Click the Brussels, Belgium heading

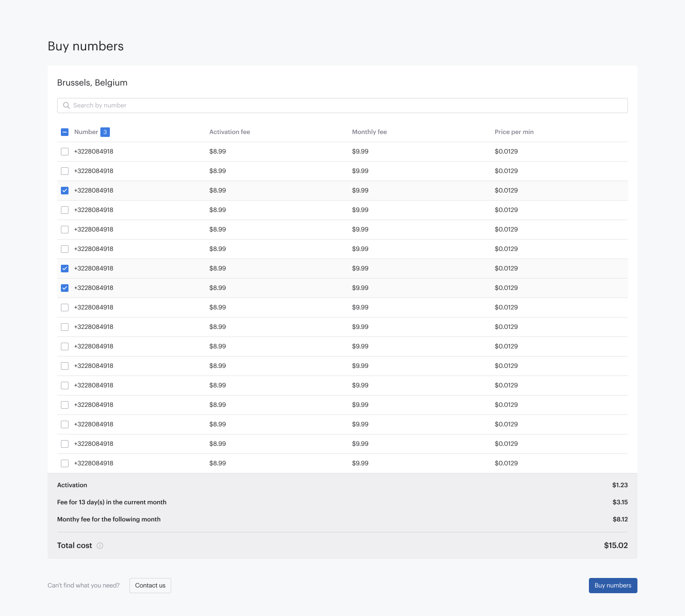pyautogui.click(x=92, y=83)
